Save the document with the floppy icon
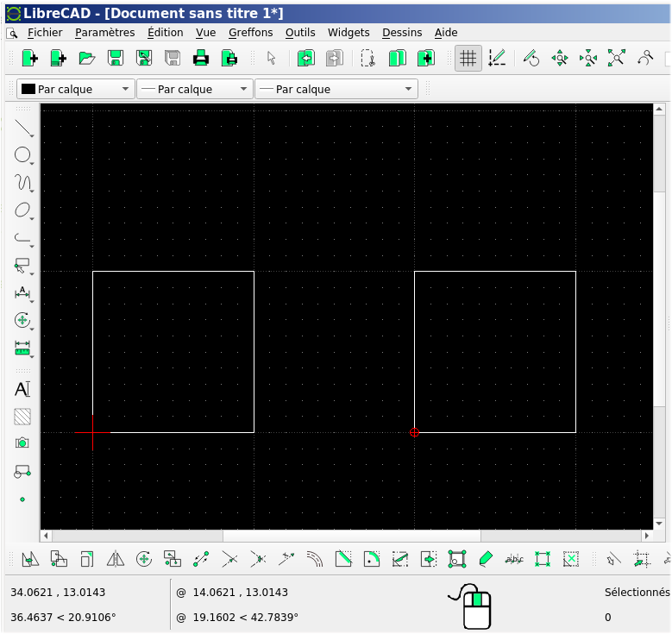This screenshot has width=672, height=634. [116, 58]
